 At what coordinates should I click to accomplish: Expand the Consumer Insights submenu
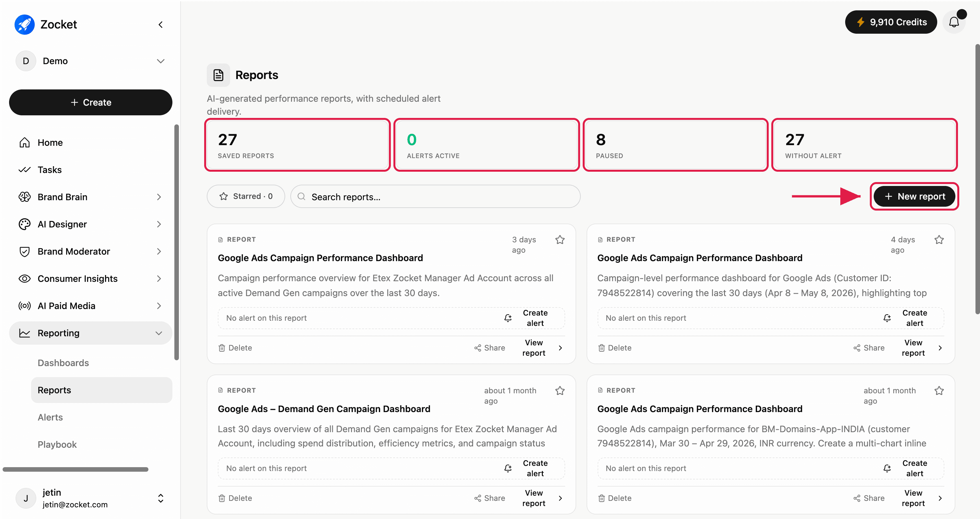point(159,279)
